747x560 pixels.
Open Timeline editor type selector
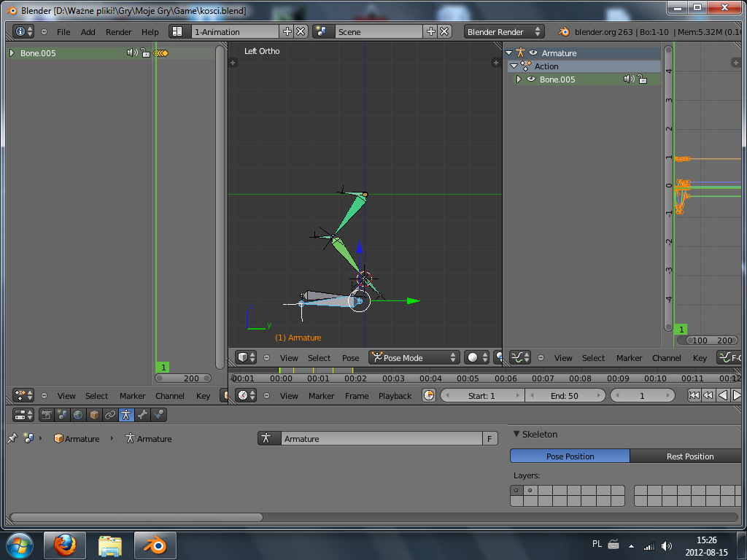(247, 396)
